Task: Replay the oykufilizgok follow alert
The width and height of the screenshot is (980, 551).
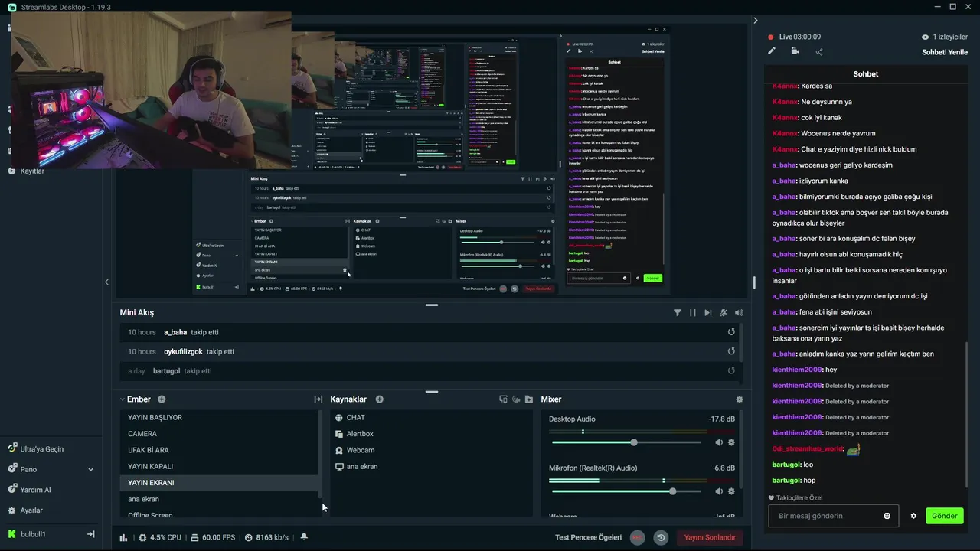Action: (731, 351)
